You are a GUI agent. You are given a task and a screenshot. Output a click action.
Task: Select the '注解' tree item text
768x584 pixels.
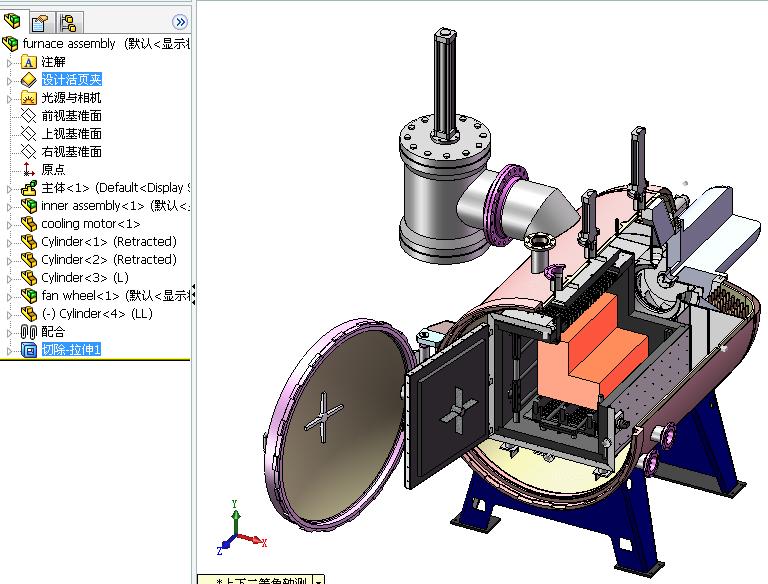(53, 62)
